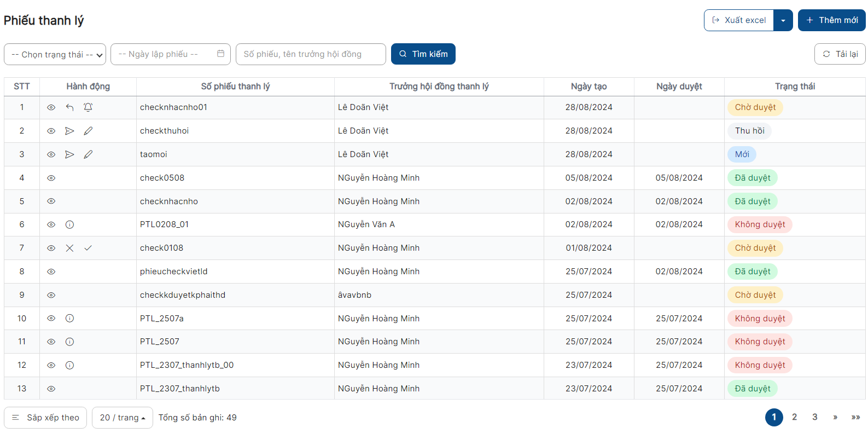Image resolution: width=868 pixels, height=433 pixels.
Task: Open the eye icon for checkkduyetkphaithd
Action: tap(51, 295)
